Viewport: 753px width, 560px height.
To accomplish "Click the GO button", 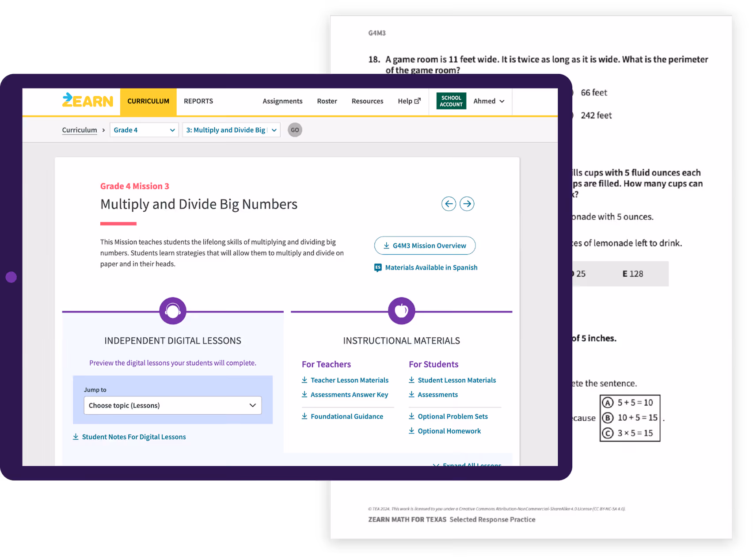I will coord(295,130).
